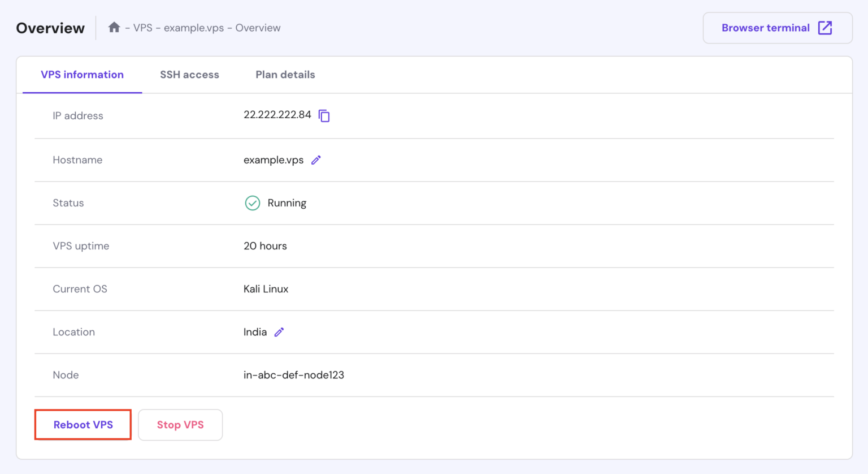This screenshot has width=868, height=474.
Task: Open the Plan details tab
Action: (x=285, y=75)
